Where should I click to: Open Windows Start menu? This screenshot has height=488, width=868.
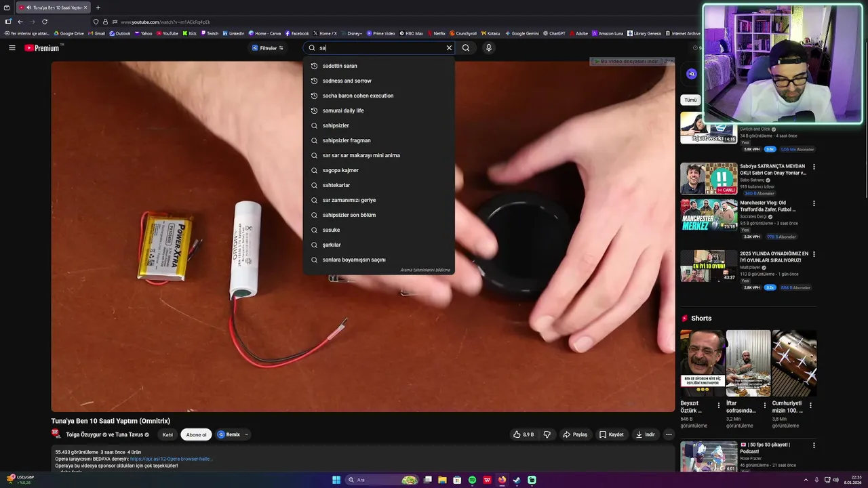point(336,480)
